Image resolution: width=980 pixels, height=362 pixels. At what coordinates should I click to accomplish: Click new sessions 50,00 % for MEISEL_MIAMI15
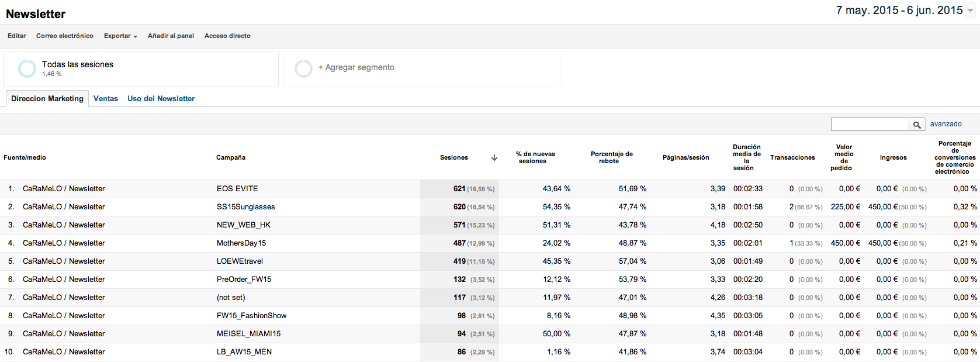(556, 334)
